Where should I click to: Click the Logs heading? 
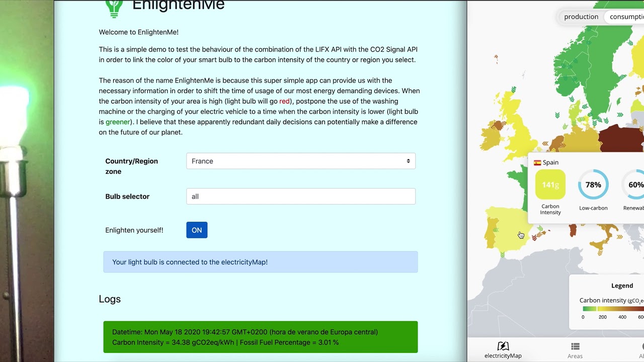click(x=110, y=299)
